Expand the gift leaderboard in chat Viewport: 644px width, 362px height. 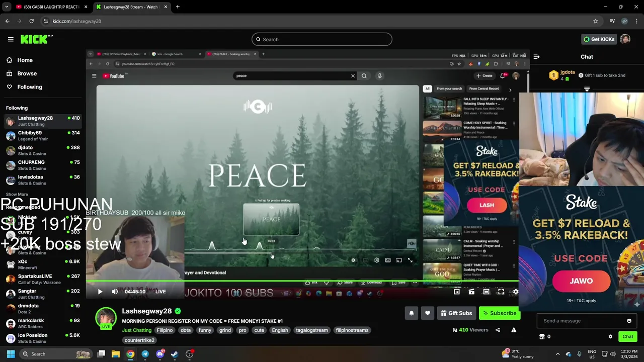point(587,89)
